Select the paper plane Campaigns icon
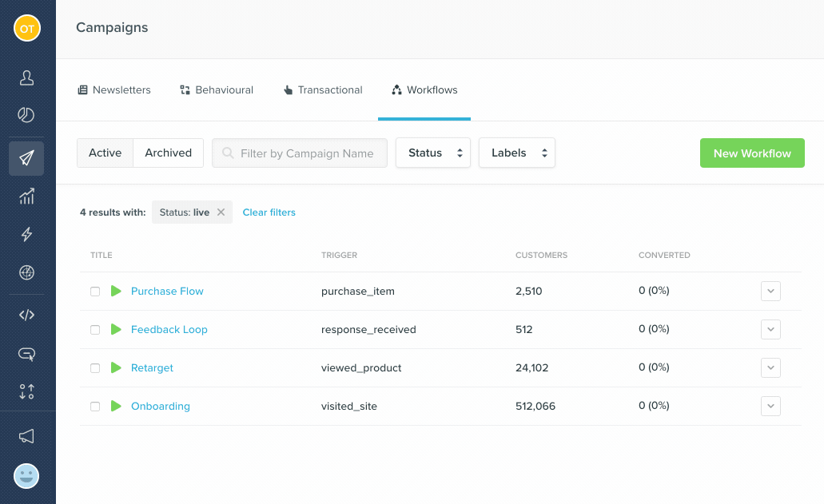 pyautogui.click(x=26, y=158)
